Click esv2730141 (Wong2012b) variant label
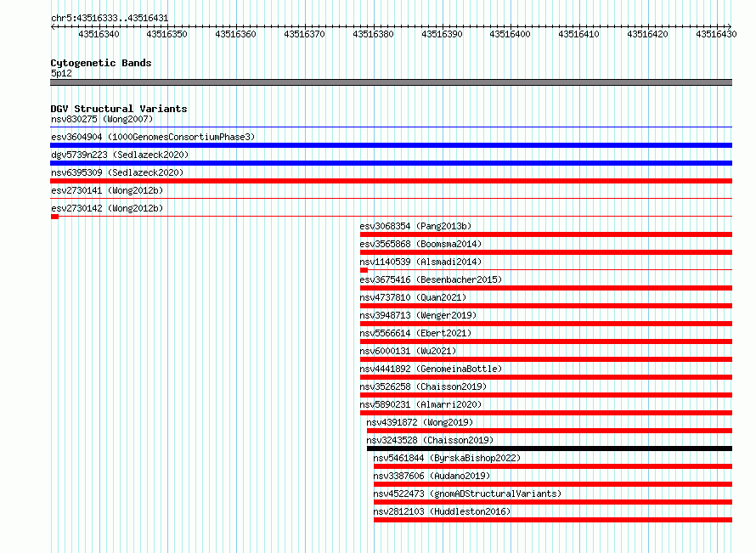This screenshot has width=756, height=553. pyautogui.click(x=107, y=190)
